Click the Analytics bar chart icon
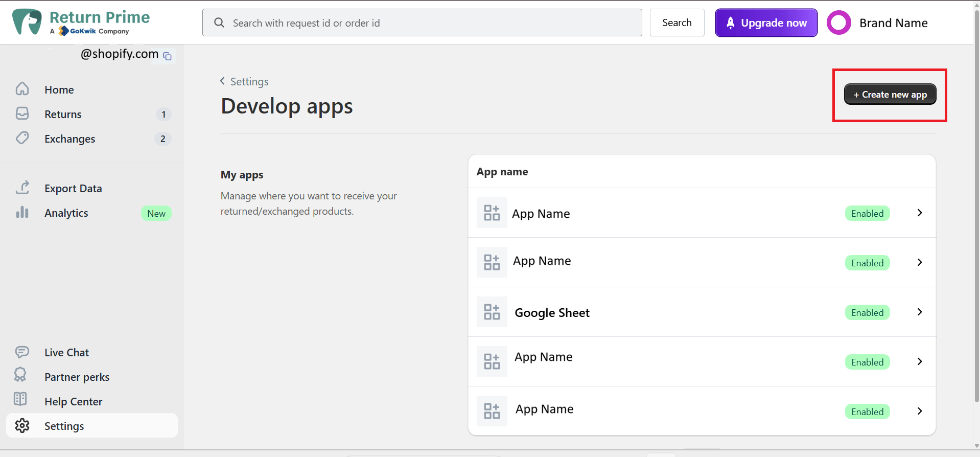The width and height of the screenshot is (980, 457). tap(22, 212)
